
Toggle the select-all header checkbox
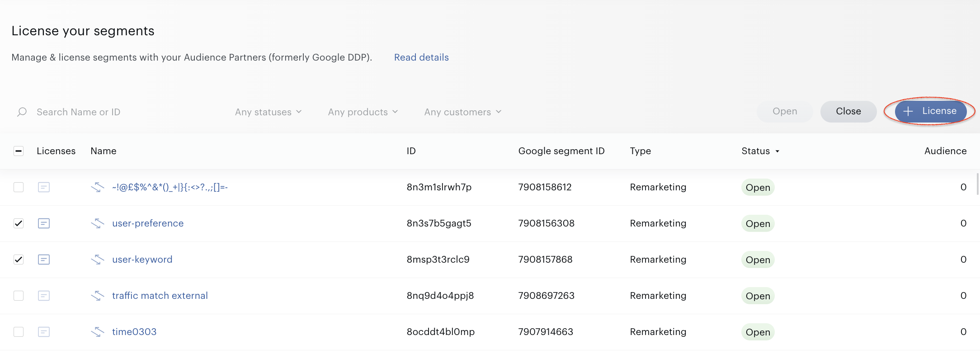(x=19, y=151)
